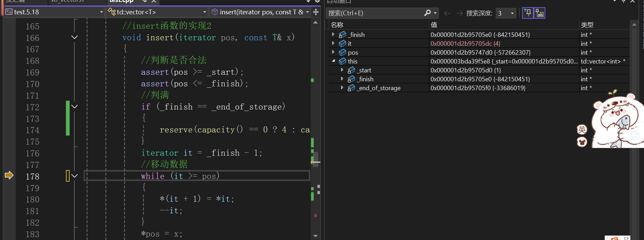Click the 'iterator it = _finish - 1;' line
This screenshot has width=644, height=240.
pyautogui.click(x=201, y=153)
